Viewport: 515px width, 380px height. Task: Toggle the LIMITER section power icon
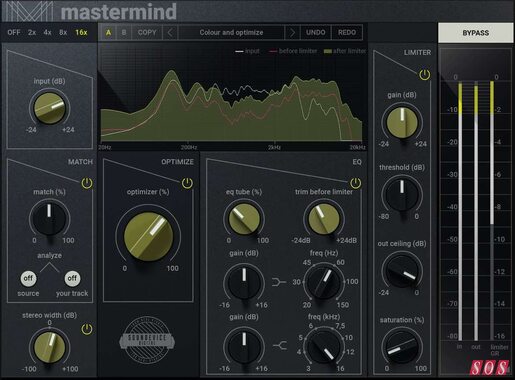424,75
